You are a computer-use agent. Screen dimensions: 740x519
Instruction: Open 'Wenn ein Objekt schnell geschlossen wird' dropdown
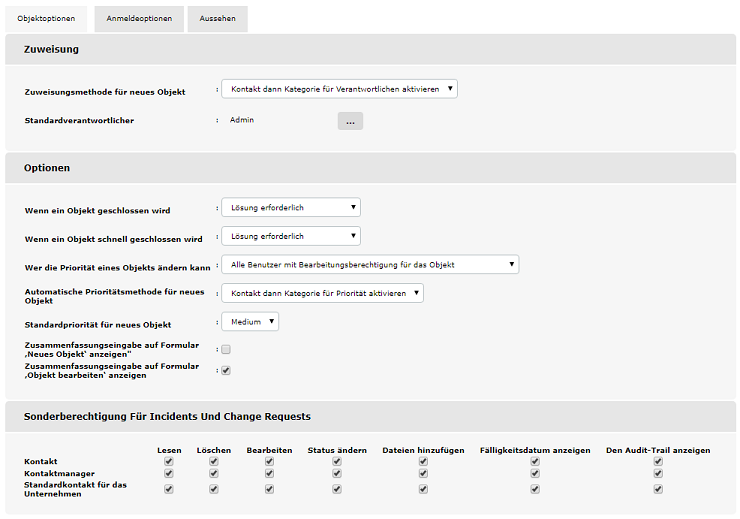click(291, 236)
